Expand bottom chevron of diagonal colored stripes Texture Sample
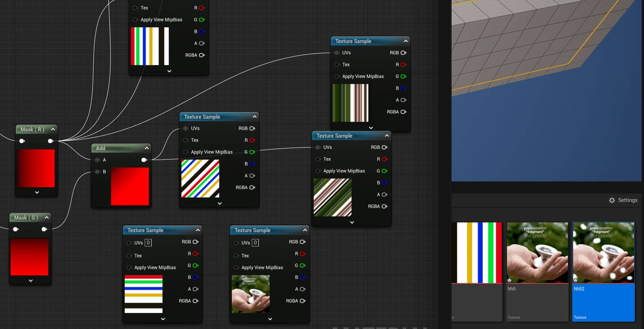This screenshot has height=329, width=644. [x=220, y=203]
